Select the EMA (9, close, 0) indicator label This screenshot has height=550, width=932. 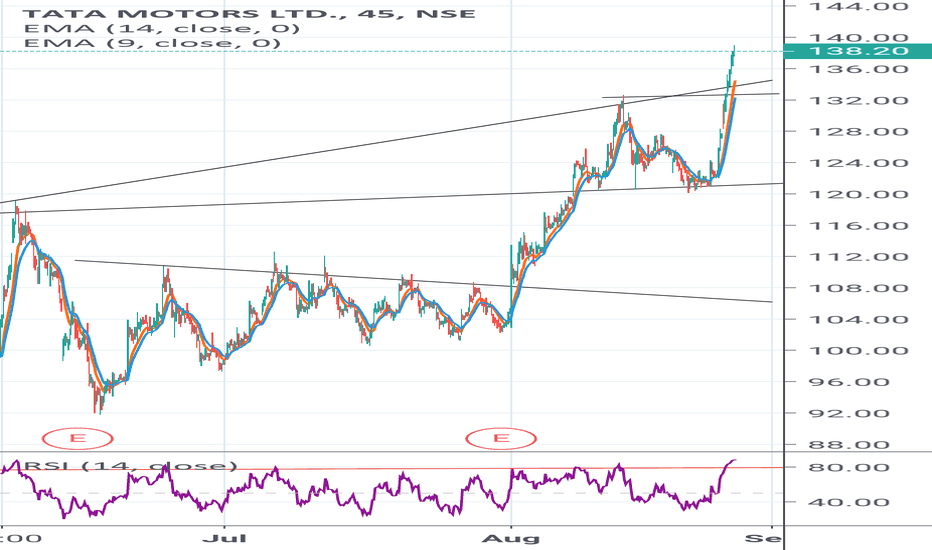click(x=152, y=43)
